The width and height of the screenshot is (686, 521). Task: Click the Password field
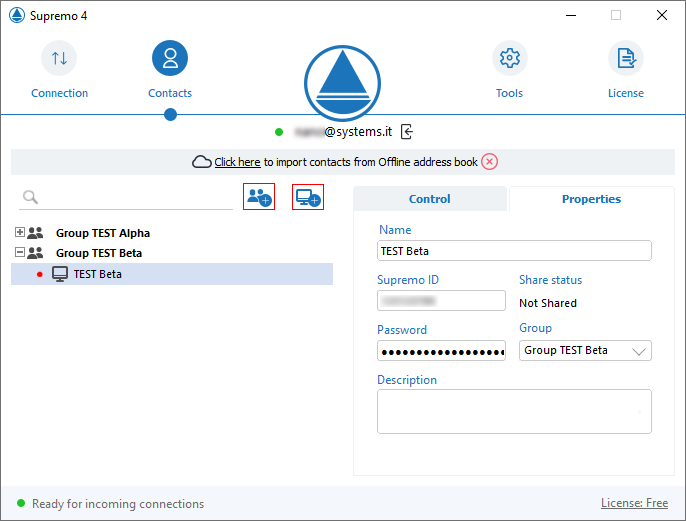(x=441, y=351)
